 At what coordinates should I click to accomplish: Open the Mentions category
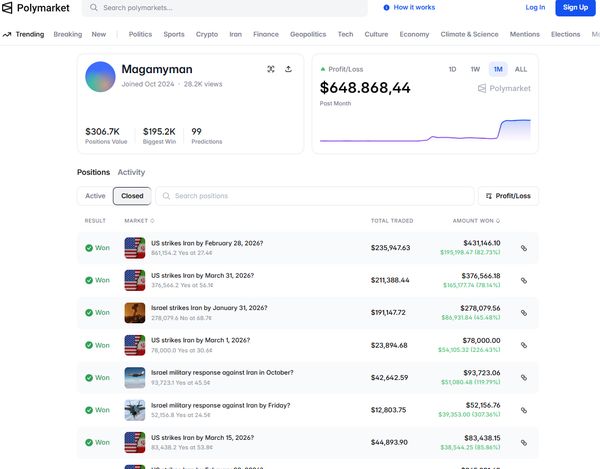525,34
